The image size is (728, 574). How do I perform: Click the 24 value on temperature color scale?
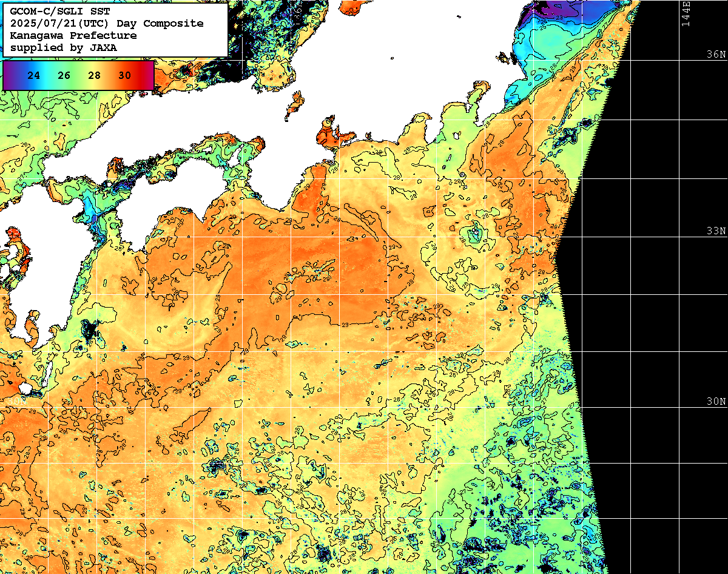pyautogui.click(x=34, y=76)
